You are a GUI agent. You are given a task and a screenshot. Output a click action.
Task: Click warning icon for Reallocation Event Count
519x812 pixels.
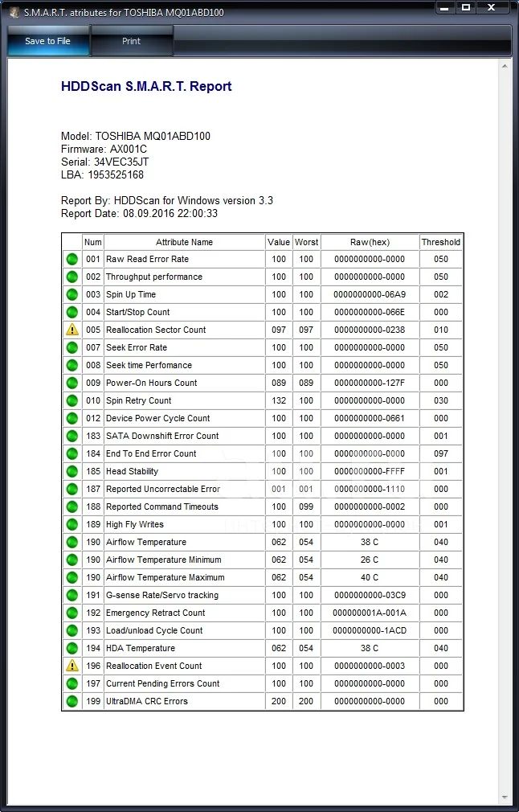[x=72, y=666]
